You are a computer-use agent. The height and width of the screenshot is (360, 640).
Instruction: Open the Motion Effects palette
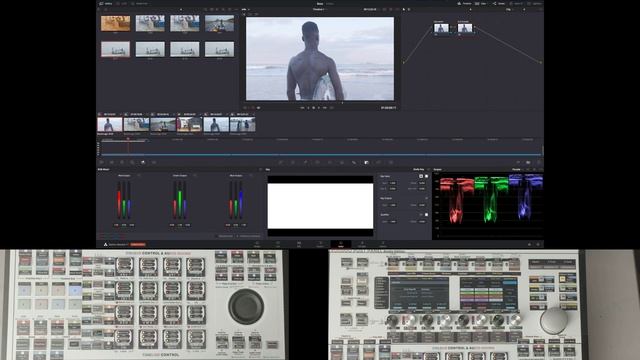point(154,162)
